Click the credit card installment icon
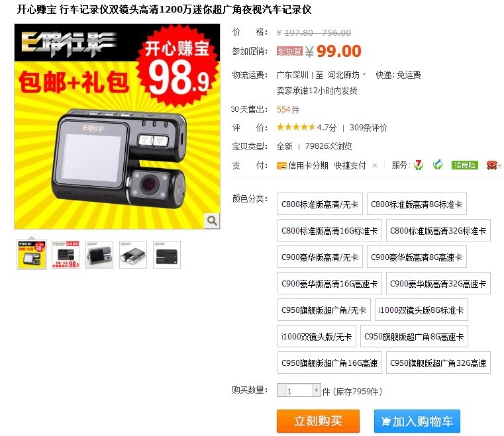The height and width of the screenshot is (436, 504). click(x=281, y=165)
